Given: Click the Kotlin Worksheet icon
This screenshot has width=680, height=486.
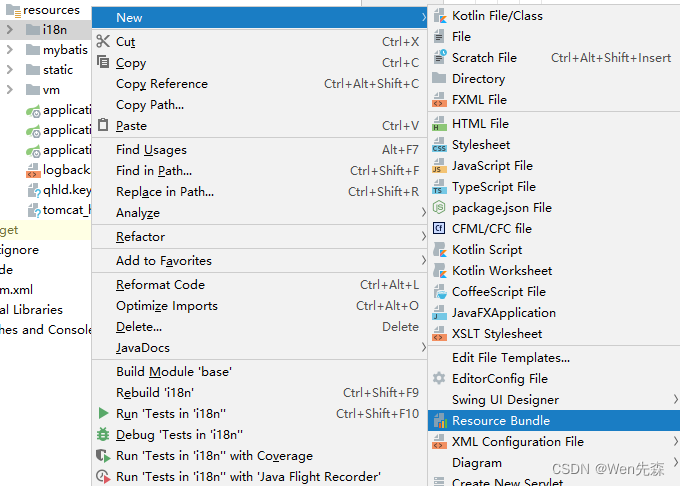Looking at the screenshot, I should click(439, 271).
